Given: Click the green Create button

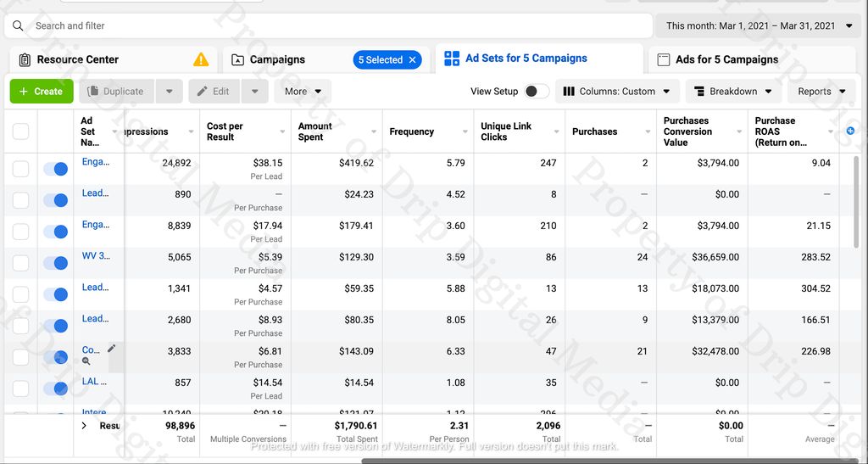Looking at the screenshot, I should coord(42,92).
